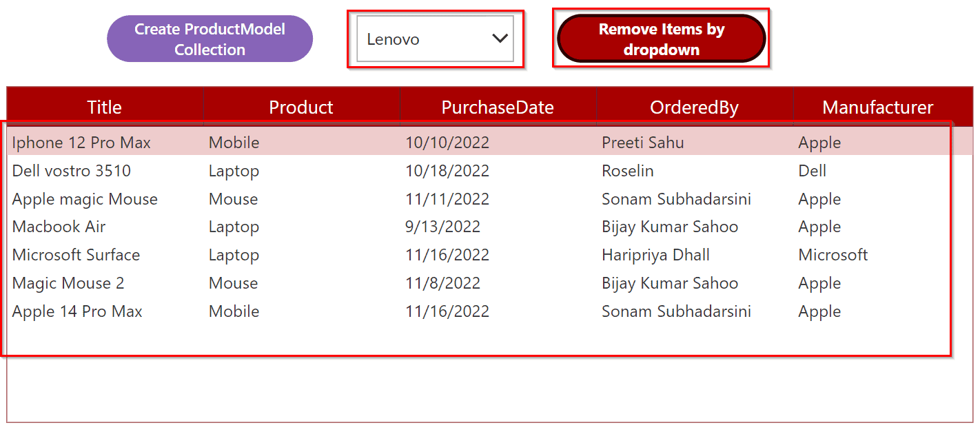This screenshot has height=434, width=980.
Task: Select the Magic Mouse 2 row
Action: 490,283
